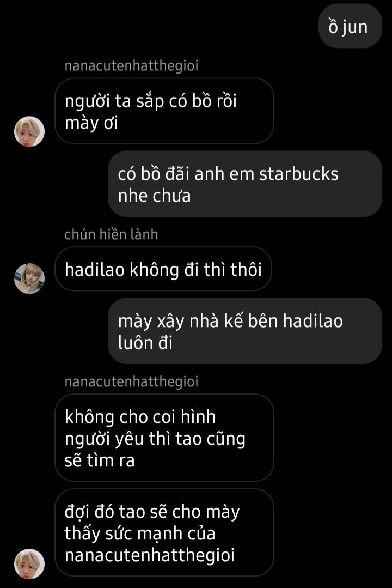
Task: Open the first nanacutenhatthegioi sender name label
Action: click(131, 66)
